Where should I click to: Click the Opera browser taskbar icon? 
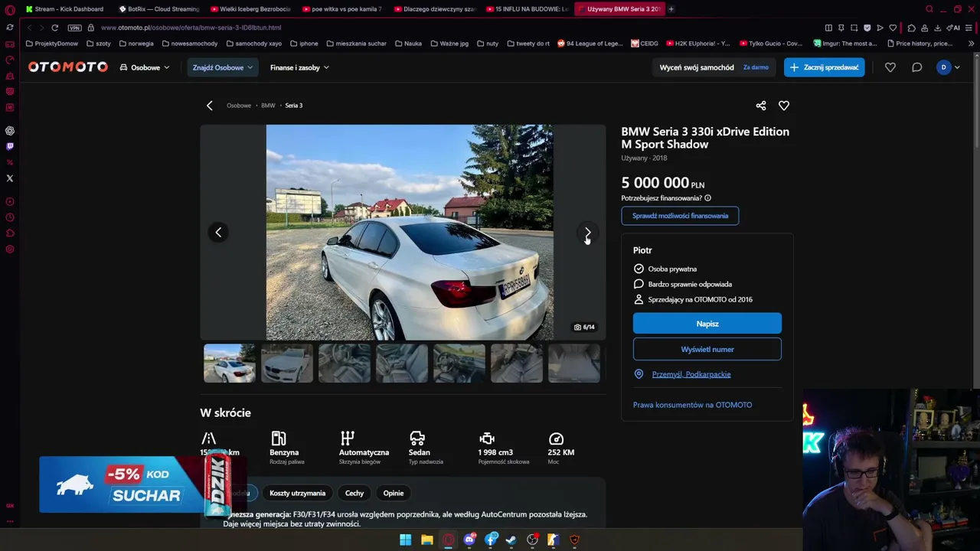point(448,540)
